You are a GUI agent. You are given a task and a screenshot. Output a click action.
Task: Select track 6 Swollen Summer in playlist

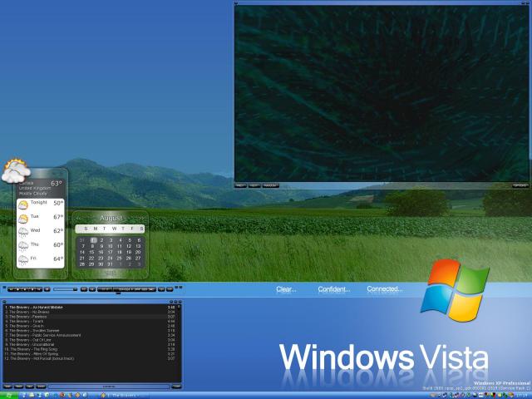(90, 331)
